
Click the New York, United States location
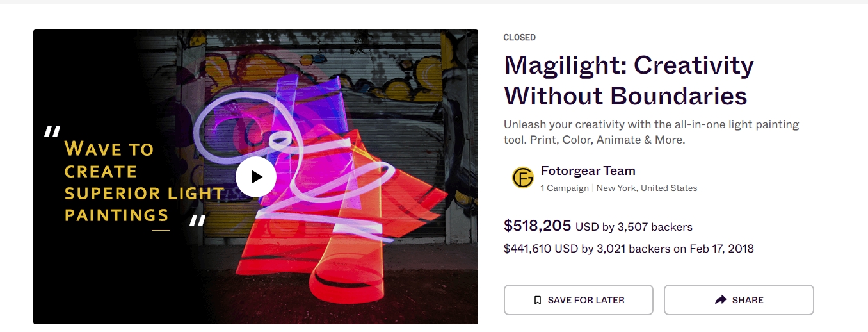pyautogui.click(x=647, y=188)
